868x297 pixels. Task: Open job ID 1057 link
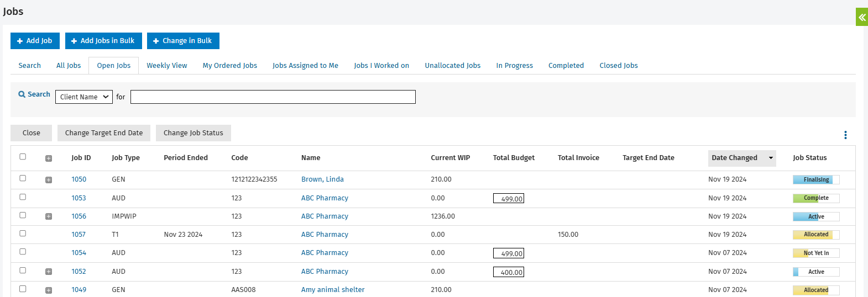(79, 235)
